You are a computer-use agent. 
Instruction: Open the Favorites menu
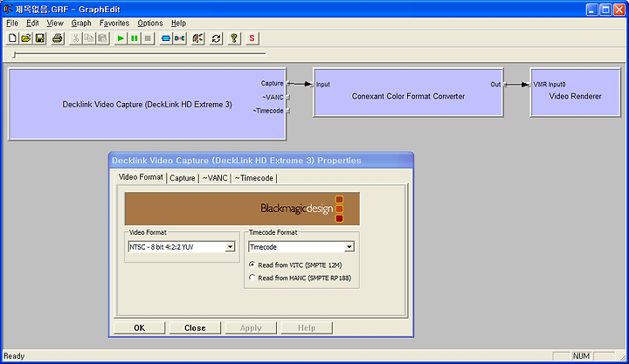click(x=114, y=24)
